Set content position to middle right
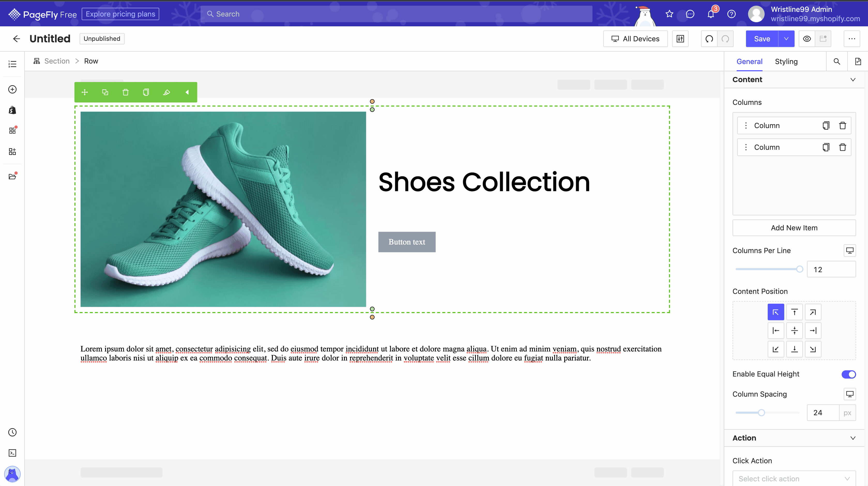Viewport: 868px width, 486px height. pos(813,331)
